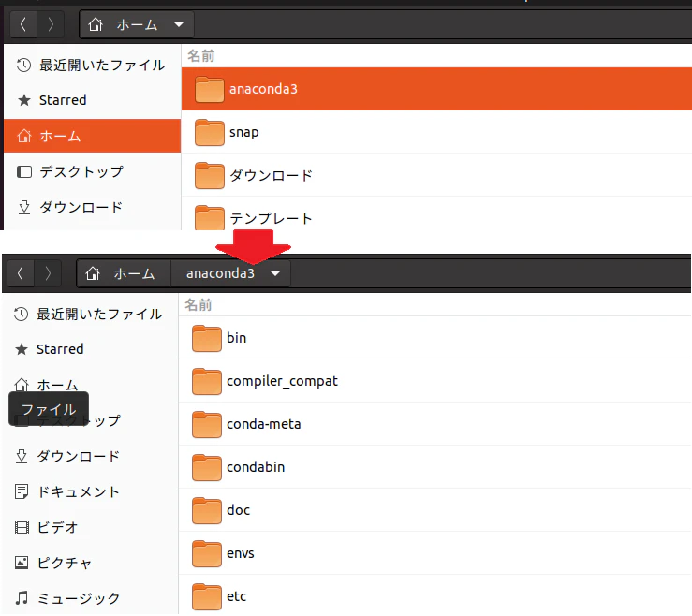Viewport: 692px width, 616px height.
Task: Click the ピクチャ image icon
Action: tap(22, 563)
